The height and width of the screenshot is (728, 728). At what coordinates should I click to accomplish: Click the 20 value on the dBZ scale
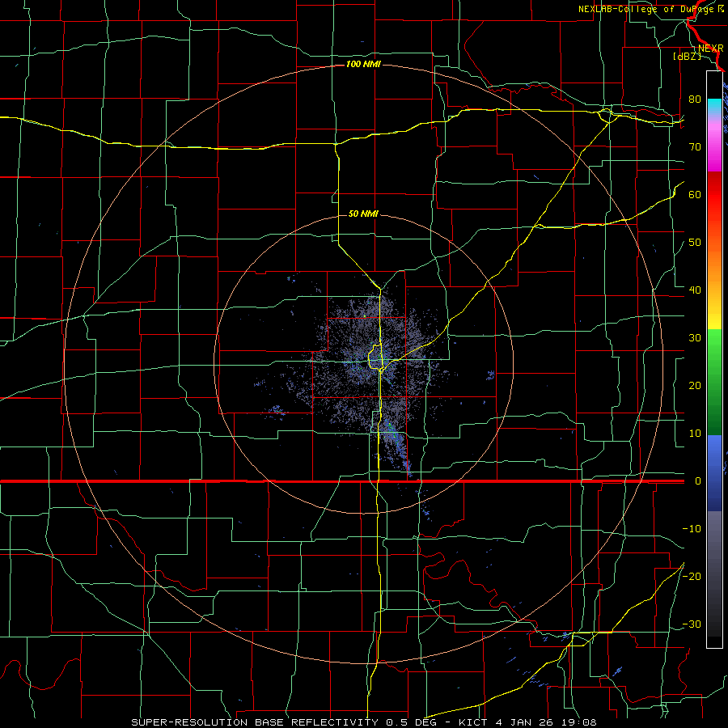[x=695, y=385]
